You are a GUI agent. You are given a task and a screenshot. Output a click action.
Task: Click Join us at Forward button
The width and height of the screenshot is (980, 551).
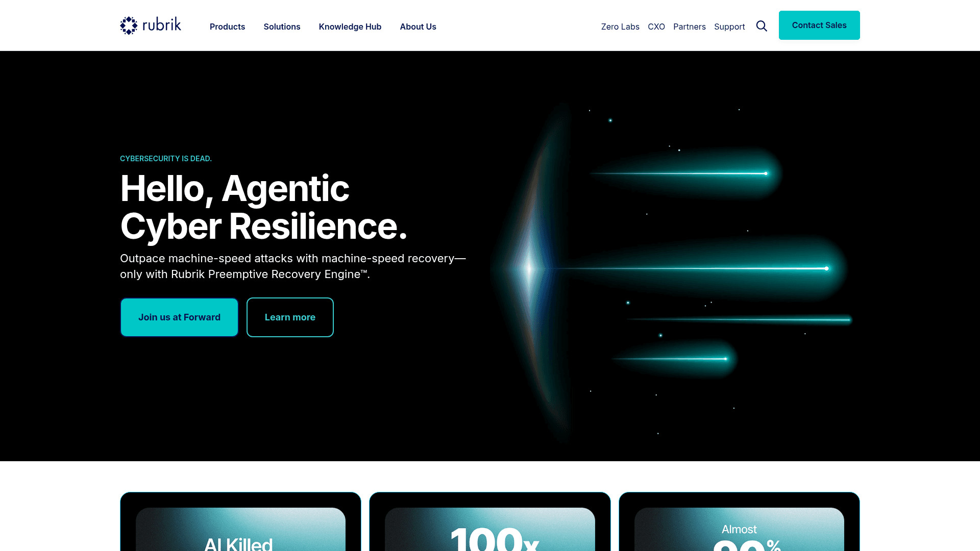click(x=179, y=317)
